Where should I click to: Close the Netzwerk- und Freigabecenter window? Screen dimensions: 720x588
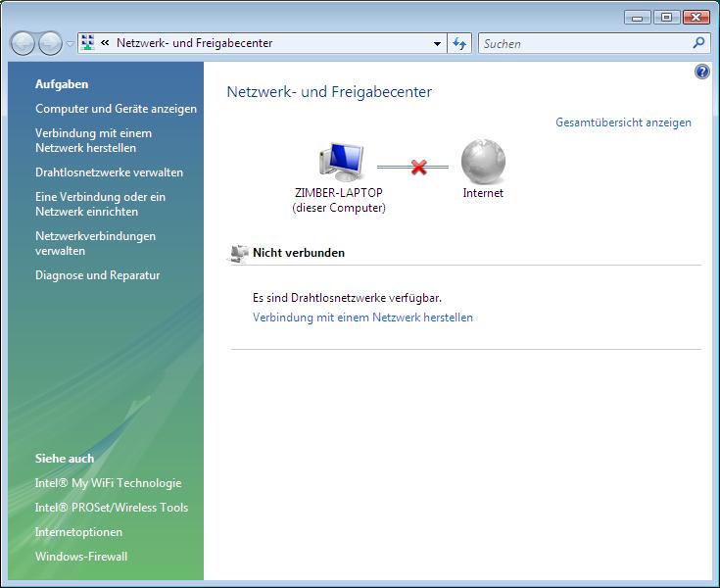coord(696,18)
